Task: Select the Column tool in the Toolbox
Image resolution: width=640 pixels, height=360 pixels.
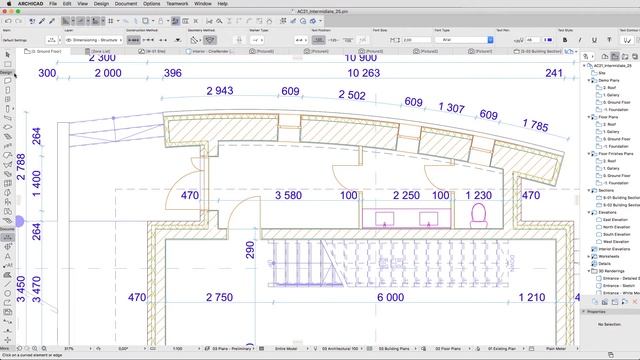Action: [7, 109]
